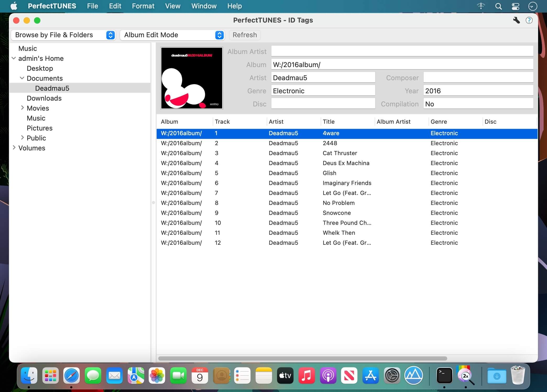
Task: Click the horizontal scrollbar under track list
Action: pyautogui.click(x=303, y=358)
